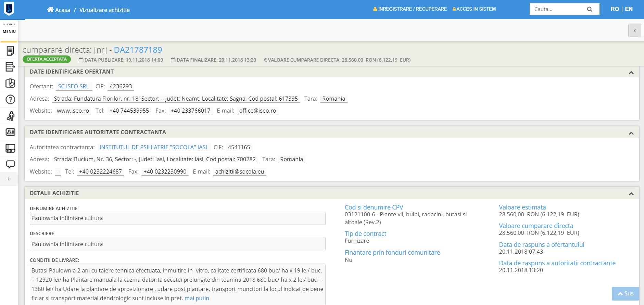The width and height of the screenshot is (644, 305).
Task: Click DATA FINALIZARE 20.11.2018 13:20 text
Action: (x=214, y=60)
